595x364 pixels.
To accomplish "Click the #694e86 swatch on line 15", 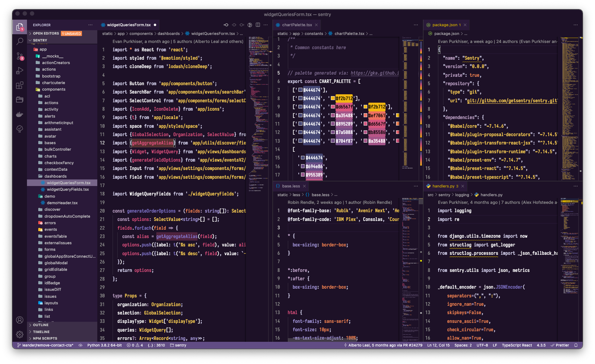I will (x=302, y=166).
